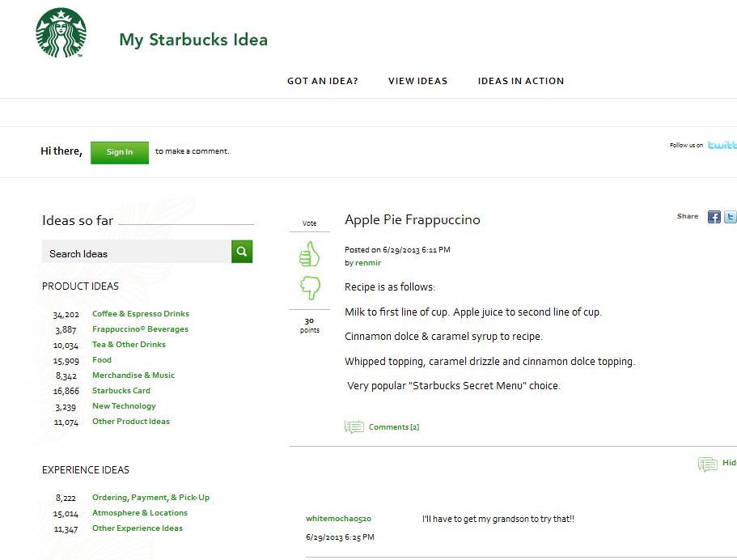The image size is (737, 560).
Task: Click the green search magnifier button
Action: 242,252
